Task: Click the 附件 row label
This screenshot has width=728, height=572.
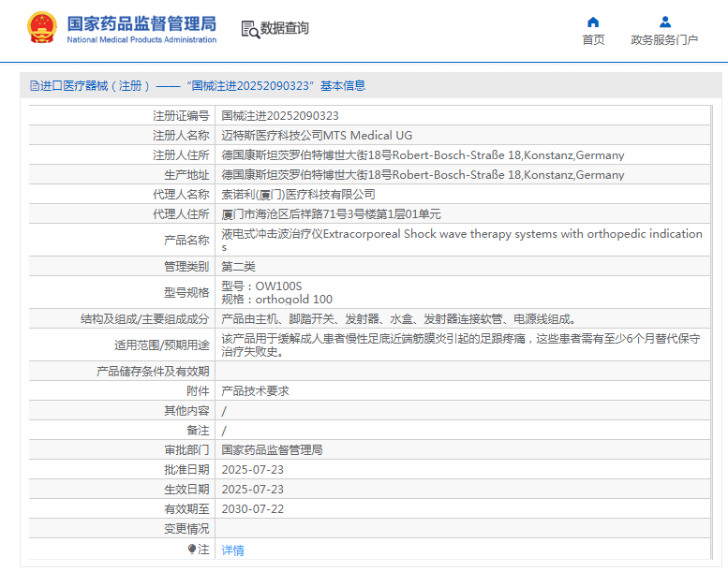Action: point(198,391)
